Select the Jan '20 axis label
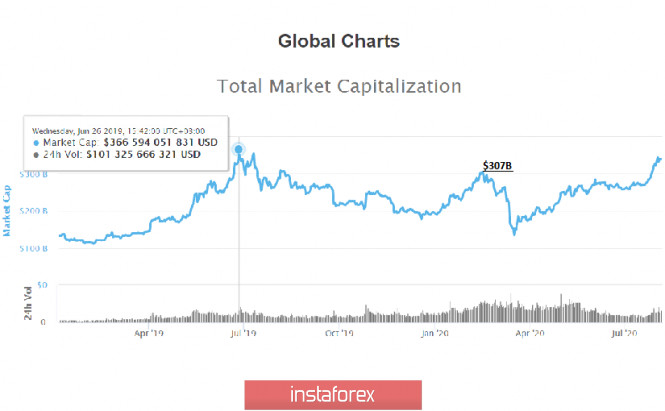Image resolution: width=665 pixels, height=411 pixels. (x=434, y=334)
